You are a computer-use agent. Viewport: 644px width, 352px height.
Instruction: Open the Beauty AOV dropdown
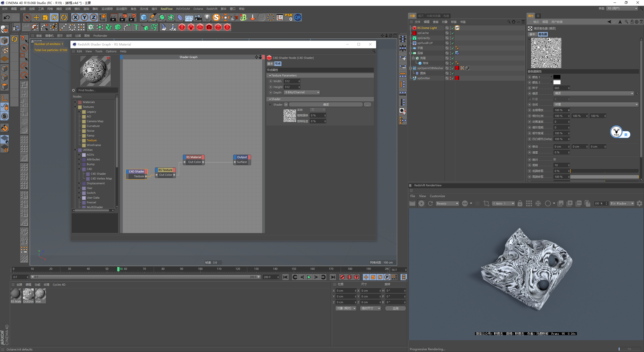[x=448, y=203]
